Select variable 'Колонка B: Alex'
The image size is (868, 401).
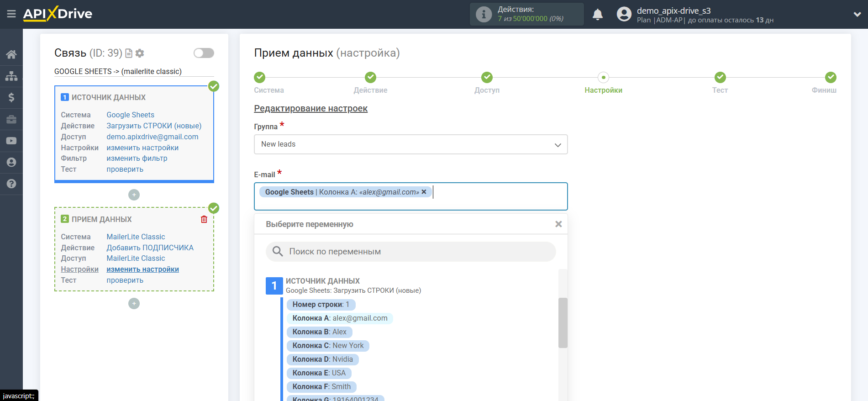(x=320, y=332)
